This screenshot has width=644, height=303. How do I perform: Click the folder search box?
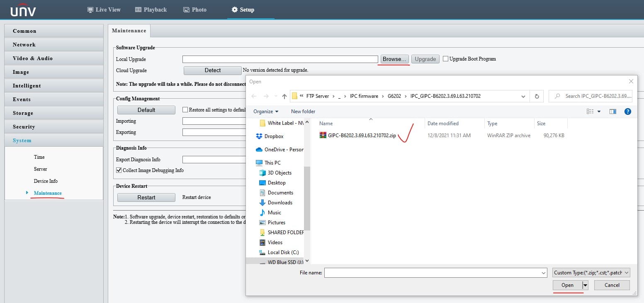(x=591, y=96)
